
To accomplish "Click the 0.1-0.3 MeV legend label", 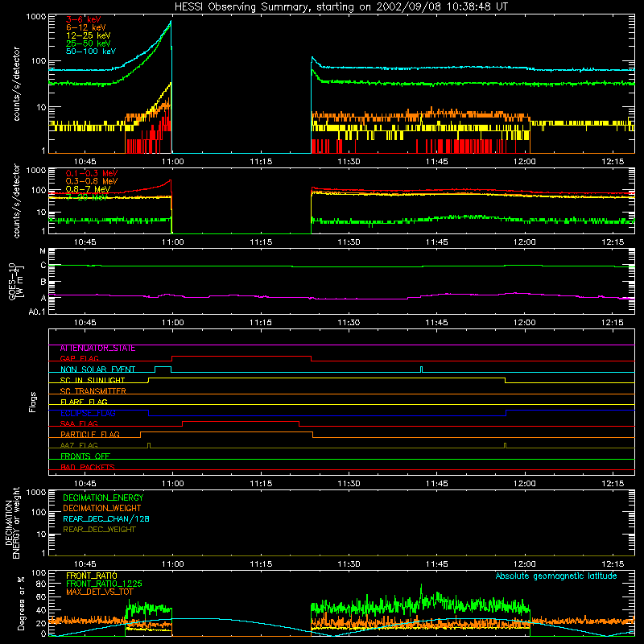I will coord(92,173).
